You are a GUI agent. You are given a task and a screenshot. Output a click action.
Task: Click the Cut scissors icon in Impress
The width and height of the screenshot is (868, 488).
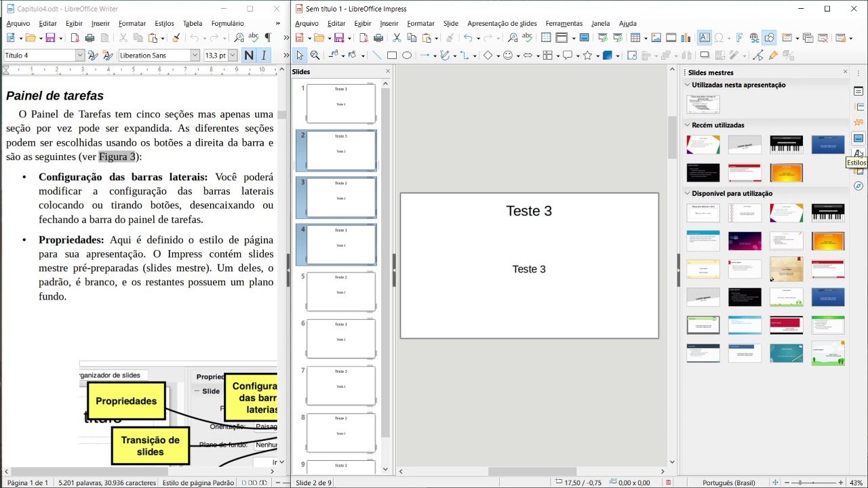pyautogui.click(x=397, y=38)
